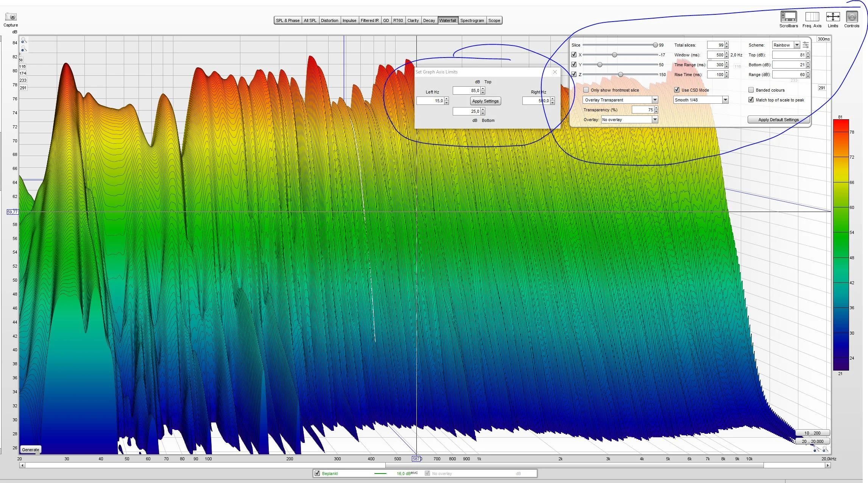Toggle the X axis checkbox
The height and width of the screenshot is (483, 868).
[574, 55]
